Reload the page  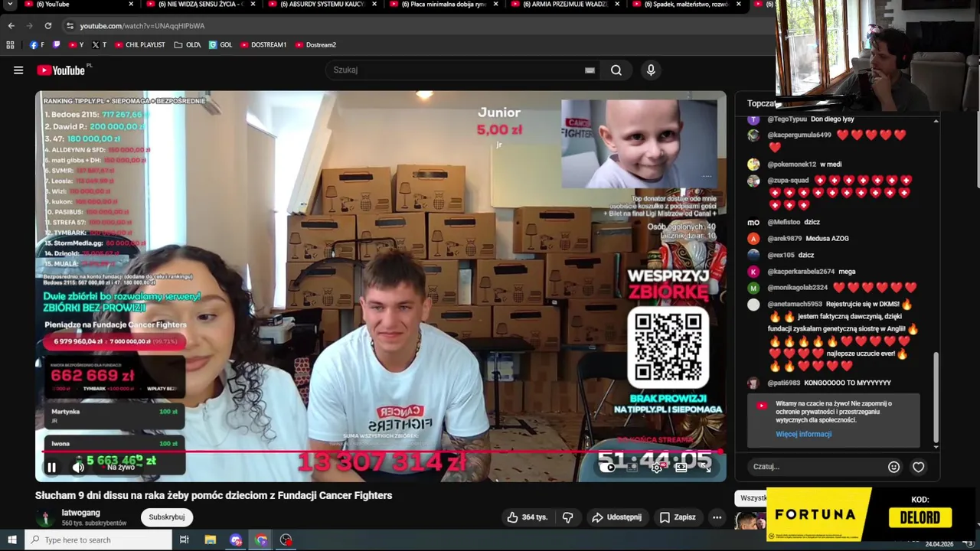click(47, 26)
